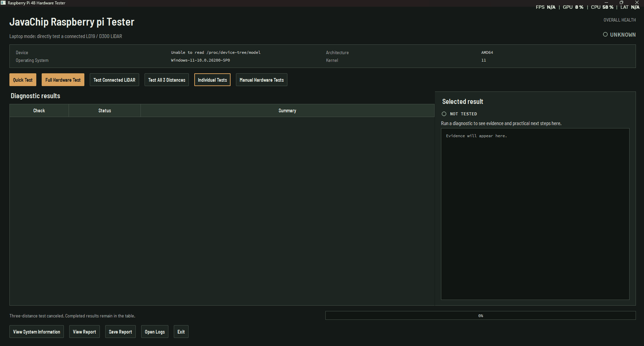Launch Test All 3 Distances
Viewport: 644px width, 346px height.
coord(167,80)
